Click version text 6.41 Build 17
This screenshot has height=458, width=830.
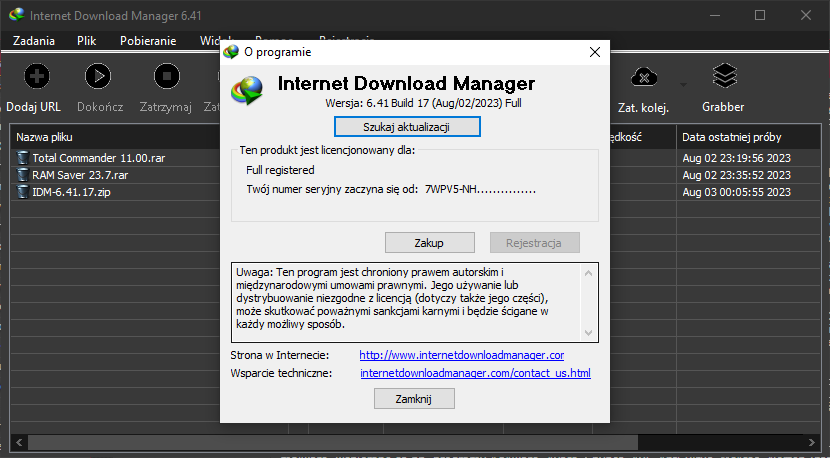pyautogui.click(x=423, y=103)
